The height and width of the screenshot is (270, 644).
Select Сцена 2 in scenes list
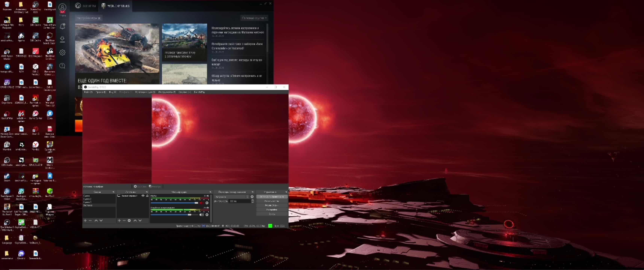[x=87, y=199]
